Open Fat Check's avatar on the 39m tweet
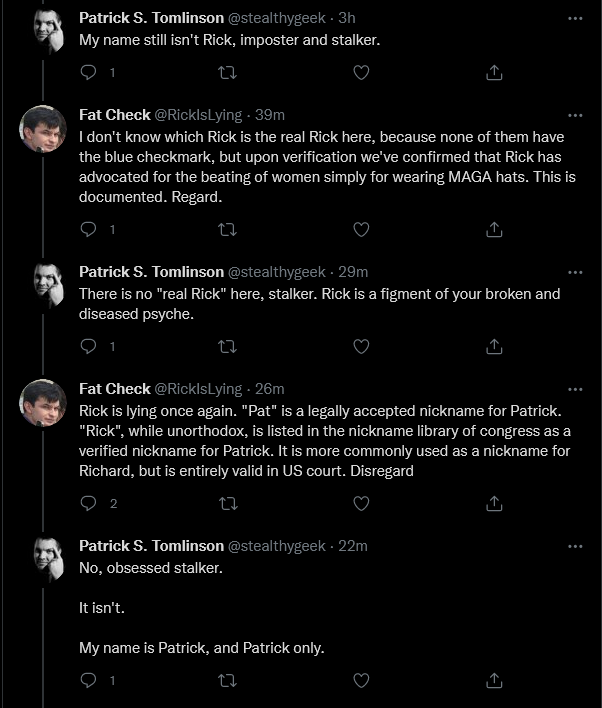 pos(43,129)
